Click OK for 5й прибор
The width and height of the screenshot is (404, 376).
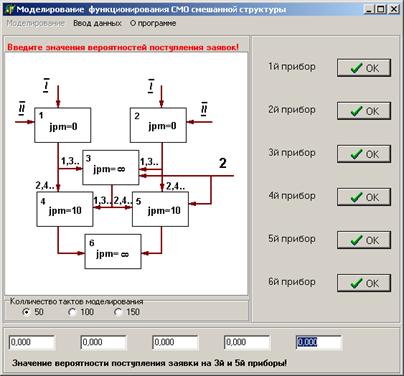click(364, 240)
